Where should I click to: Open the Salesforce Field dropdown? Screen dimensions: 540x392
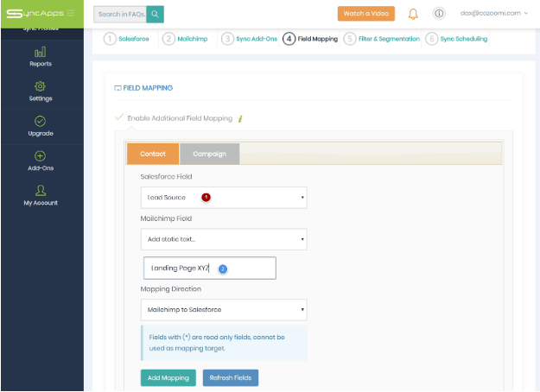click(x=224, y=198)
